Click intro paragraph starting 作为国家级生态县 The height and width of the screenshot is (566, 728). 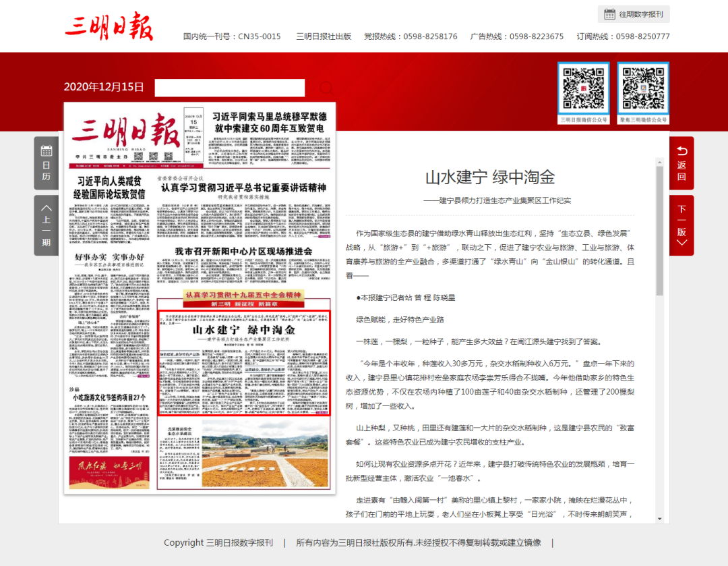pyautogui.click(x=490, y=254)
